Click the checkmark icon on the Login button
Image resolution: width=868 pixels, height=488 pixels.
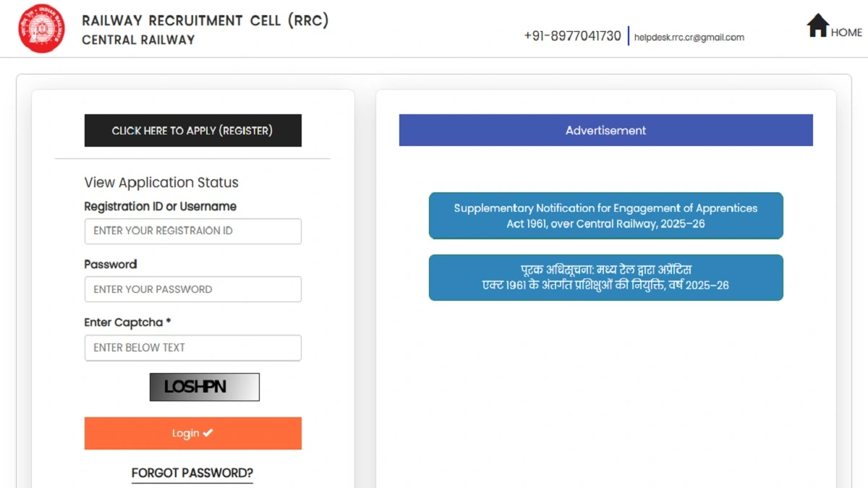208,433
